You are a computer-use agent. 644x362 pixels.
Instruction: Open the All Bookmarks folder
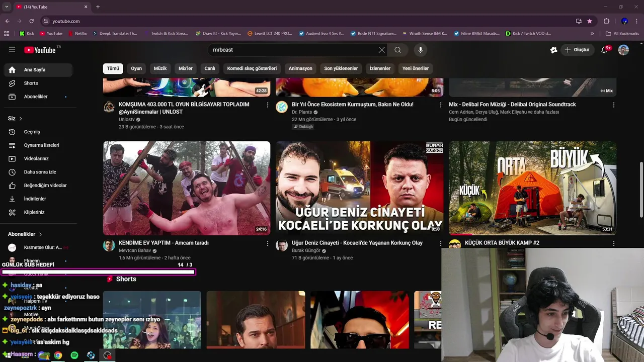[x=622, y=34]
